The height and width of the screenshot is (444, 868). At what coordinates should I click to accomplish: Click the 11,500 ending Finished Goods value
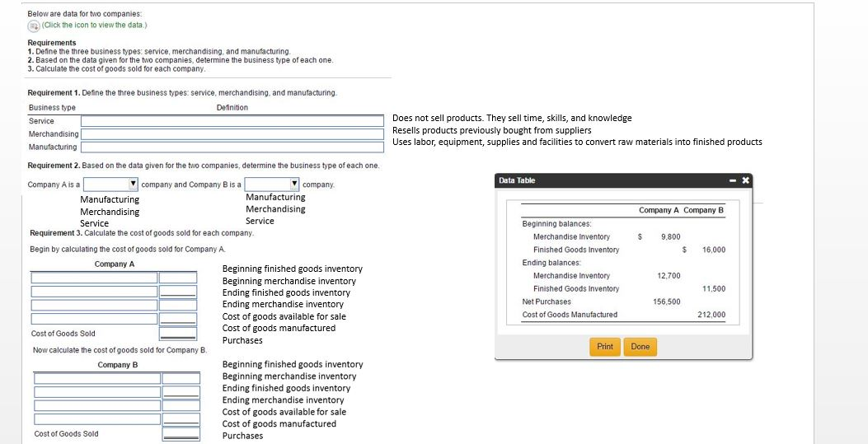pos(714,289)
